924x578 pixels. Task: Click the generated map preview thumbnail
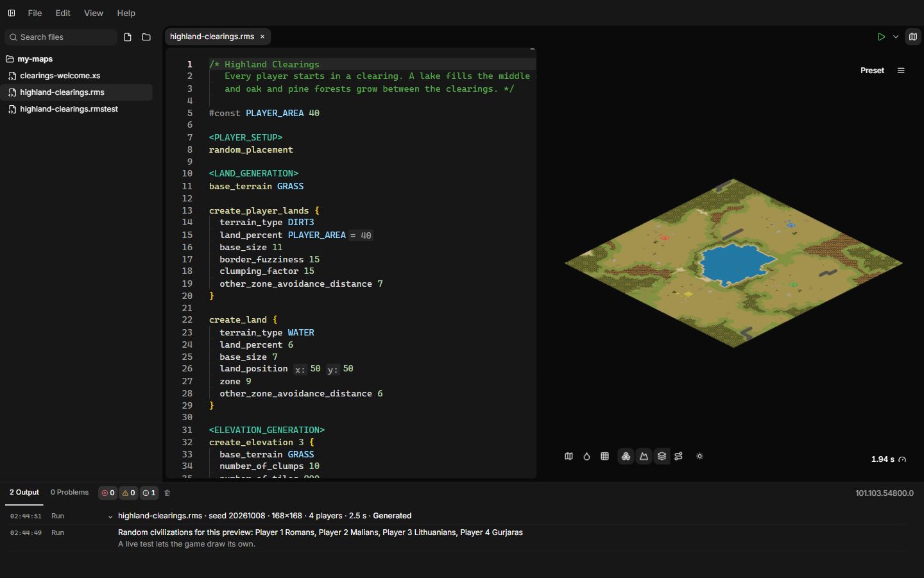[733, 263]
